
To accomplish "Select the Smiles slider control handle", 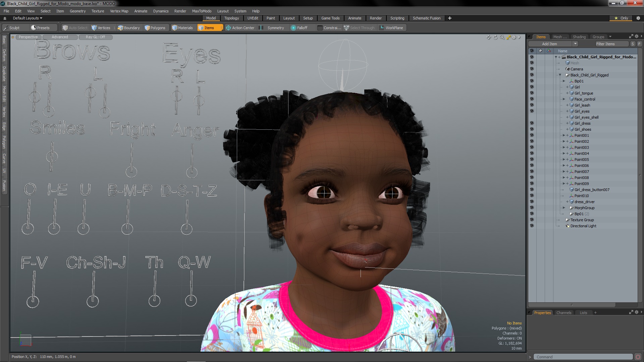I will click(52, 157).
